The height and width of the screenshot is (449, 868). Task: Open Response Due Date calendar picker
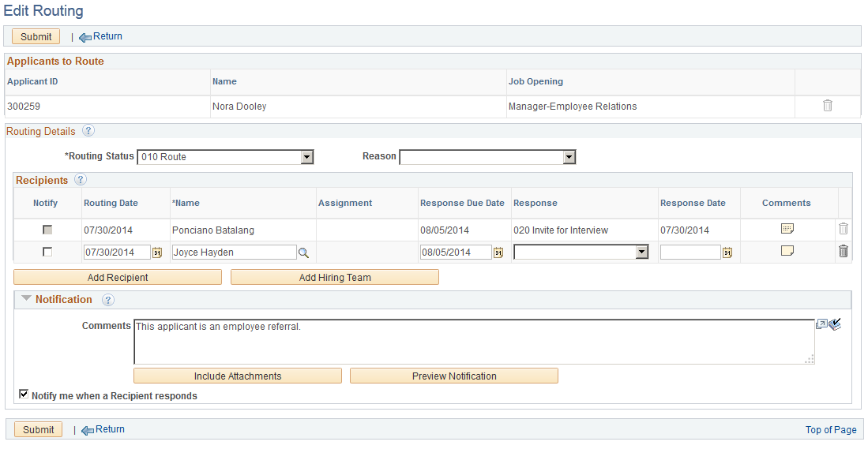498,253
